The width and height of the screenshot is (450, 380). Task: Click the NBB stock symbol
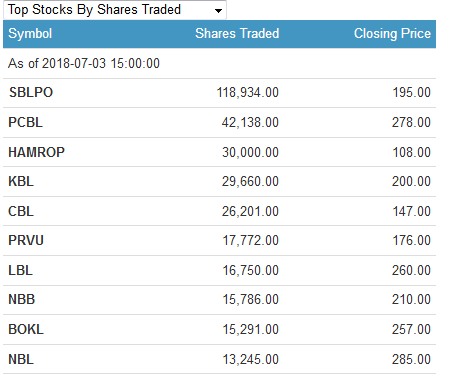22,300
